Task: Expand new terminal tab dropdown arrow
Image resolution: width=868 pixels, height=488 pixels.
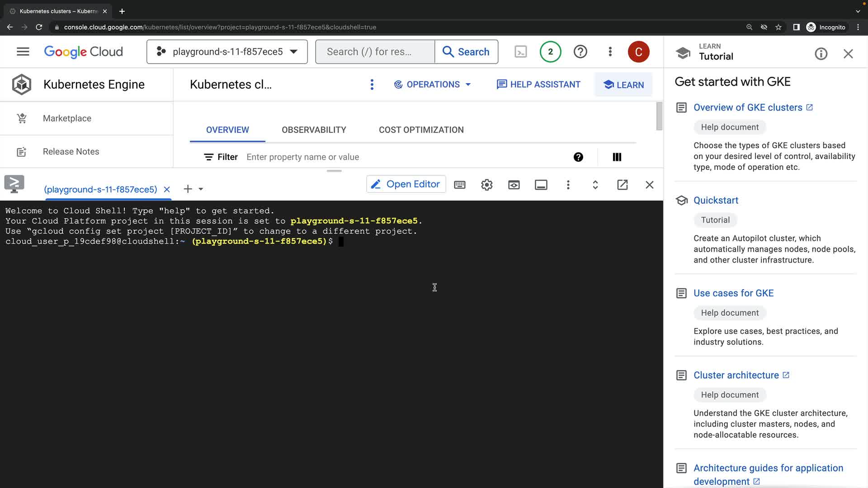Action: tap(201, 189)
